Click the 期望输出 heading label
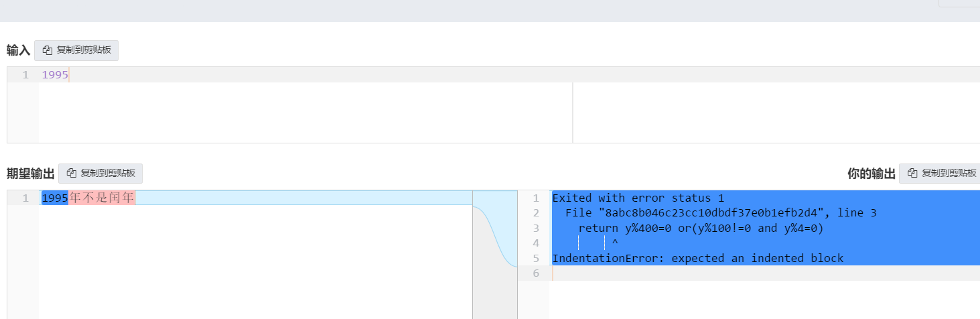 [30, 174]
